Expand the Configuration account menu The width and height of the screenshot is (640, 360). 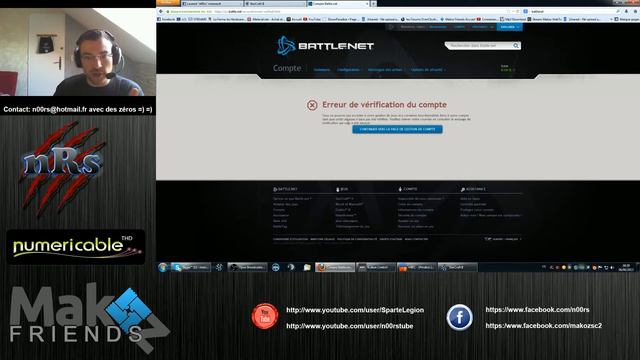[349, 70]
